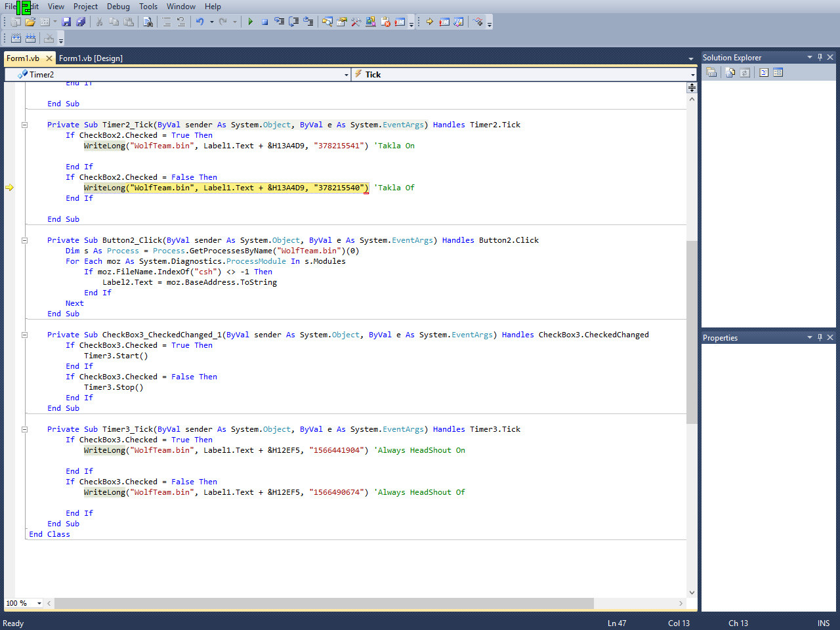This screenshot has width=840, height=630.
Task: Open the Tools menu
Action: coord(148,7)
